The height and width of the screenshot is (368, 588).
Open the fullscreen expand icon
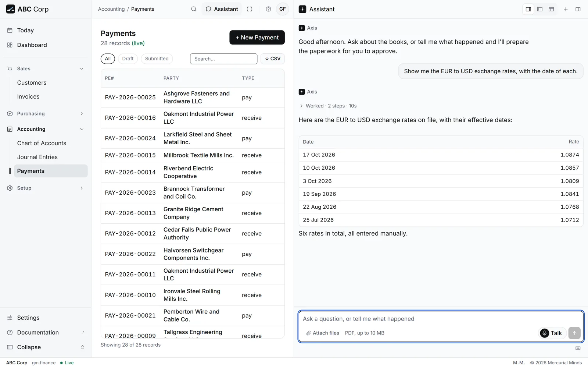(250, 9)
